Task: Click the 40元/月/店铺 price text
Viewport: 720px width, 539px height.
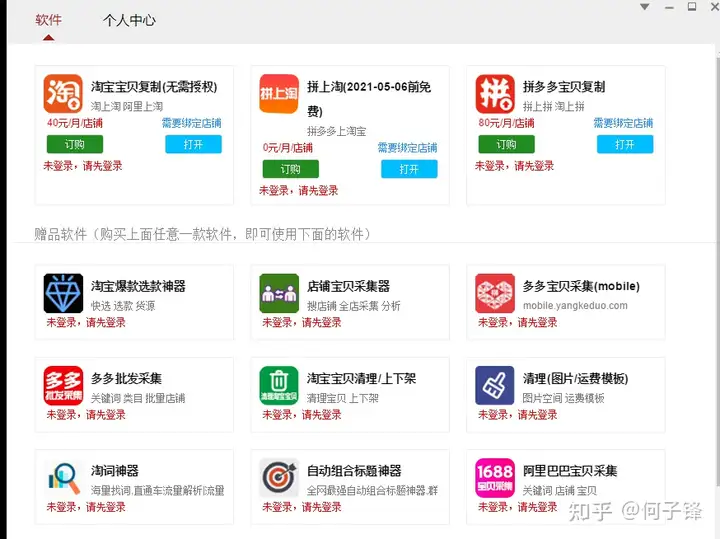Action: [74, 123]
